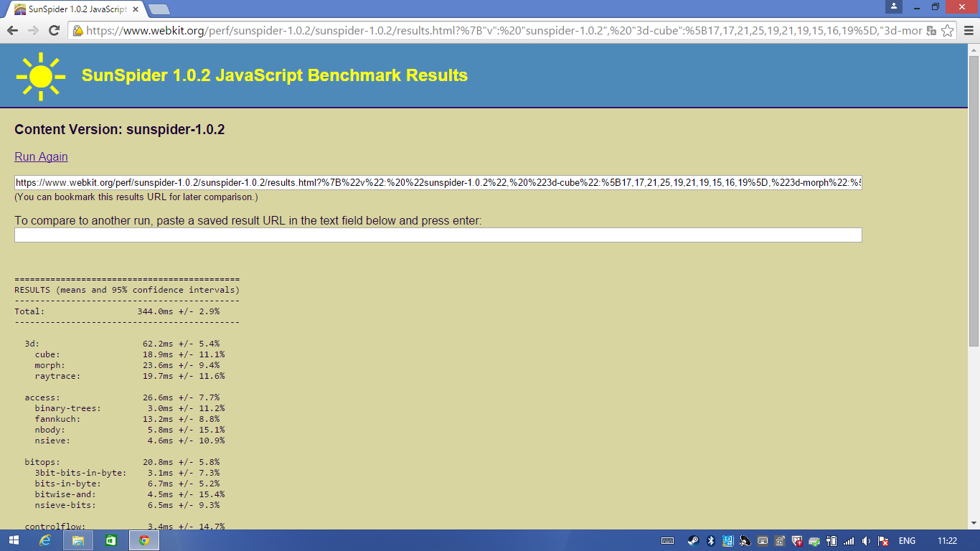Click the dark satellite-dish tray icon
The image size is (980, 551).
(745, 540)
